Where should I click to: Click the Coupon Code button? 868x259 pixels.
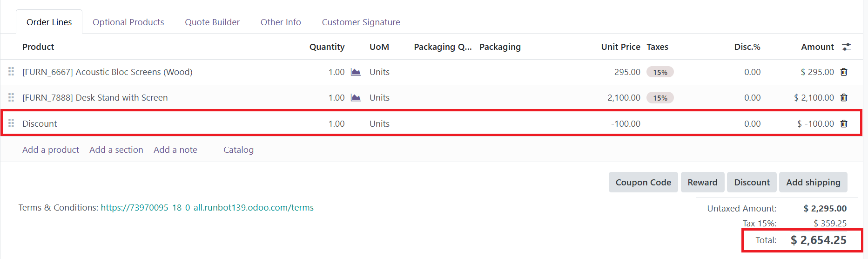coord(643,182)
